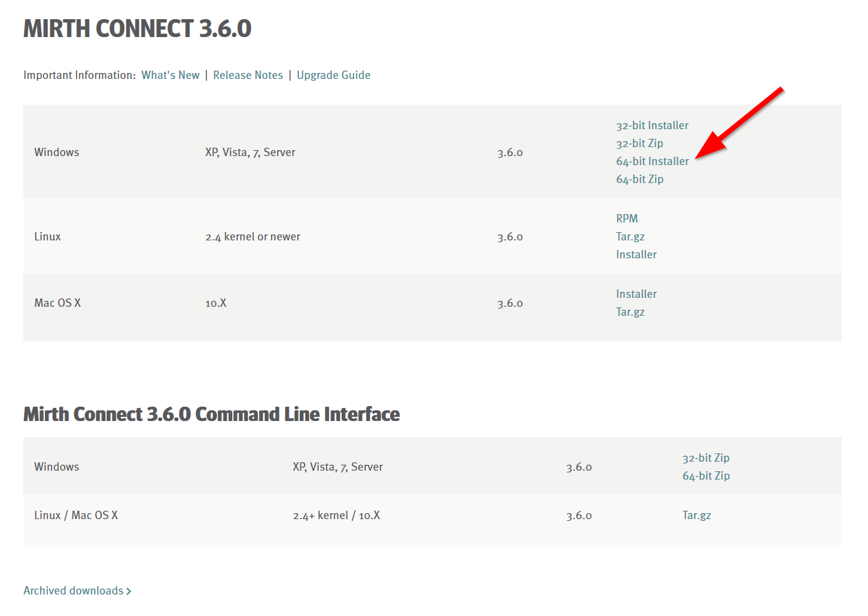
Task: Download the Command Line Interface 64-bit Zip
Action: (x=706, y=476)
